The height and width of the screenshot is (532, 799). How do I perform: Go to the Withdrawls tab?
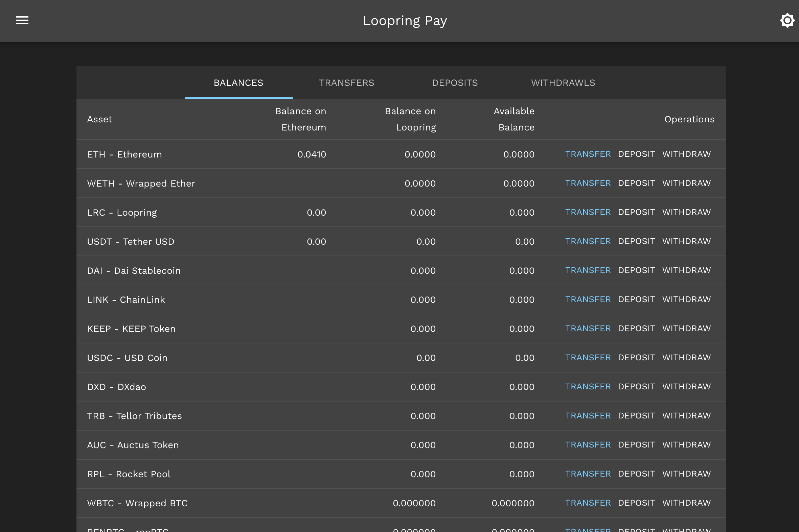point(563,83)
